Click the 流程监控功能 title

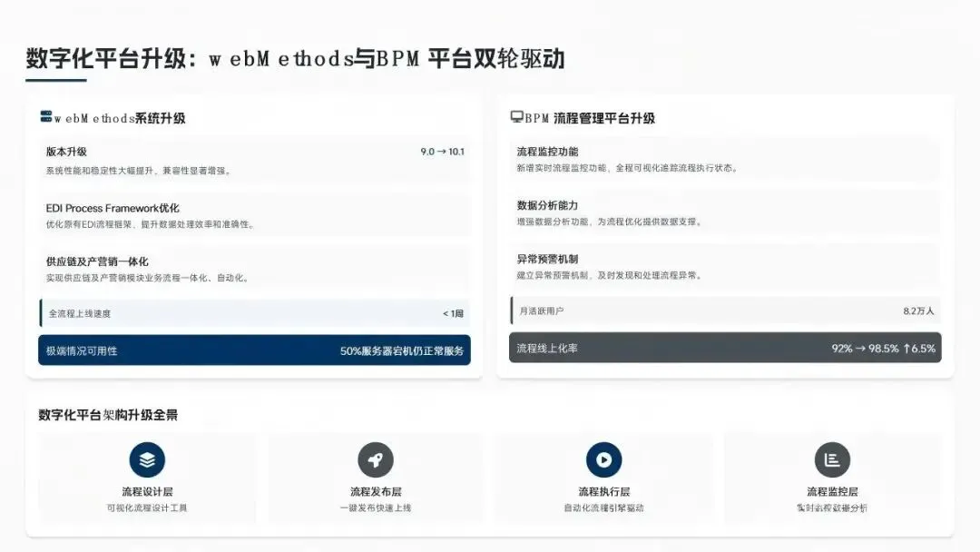547,152
